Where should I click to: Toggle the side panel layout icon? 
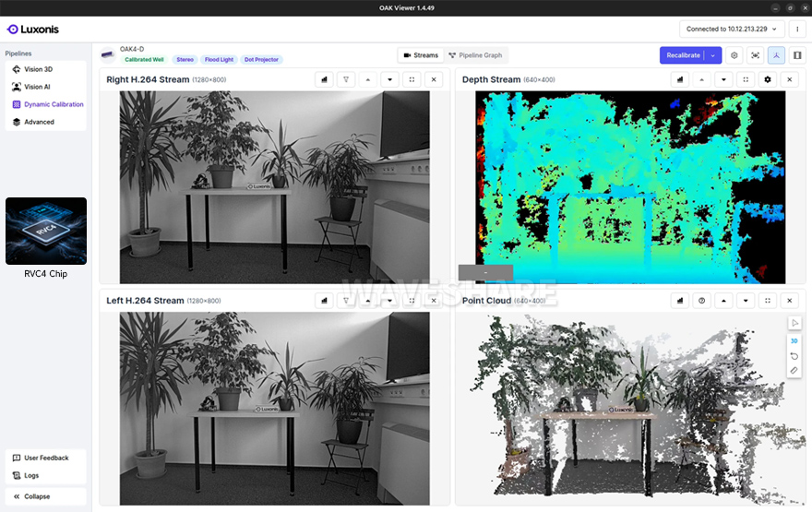797,55
